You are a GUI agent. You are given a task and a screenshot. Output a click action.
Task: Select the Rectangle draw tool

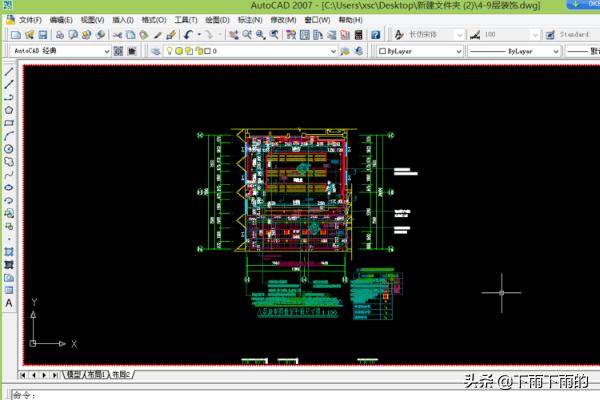[9, 123]
